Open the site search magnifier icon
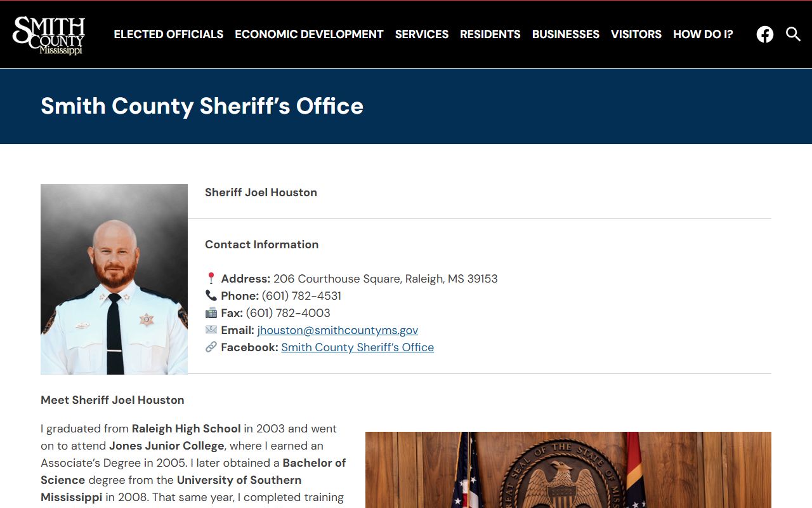The image size is (812, 508). 793,34
